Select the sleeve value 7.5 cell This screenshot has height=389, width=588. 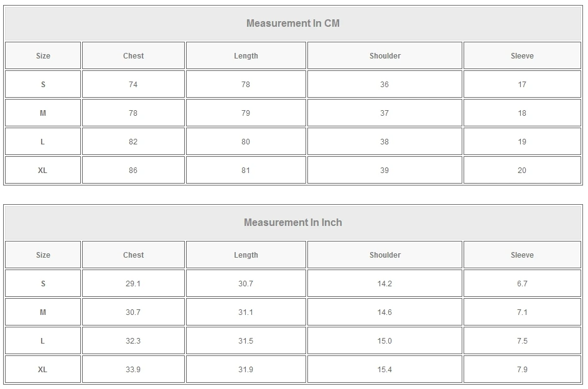coord(522,341)
